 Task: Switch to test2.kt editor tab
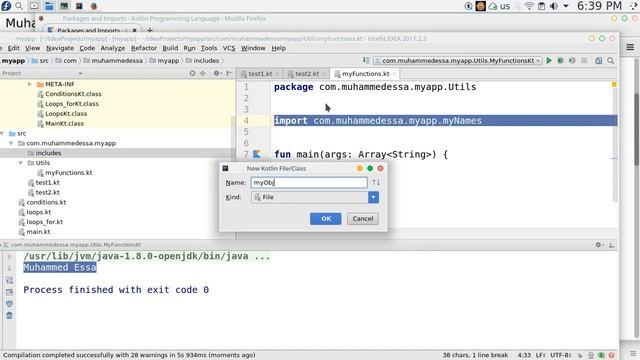[x=307, y=74]
